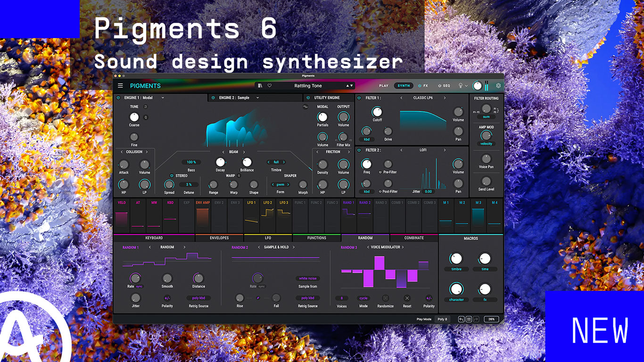Favorite the preset with heart icon
The width and height of the screenshot is (644, 362).
(x=270, y=86)
